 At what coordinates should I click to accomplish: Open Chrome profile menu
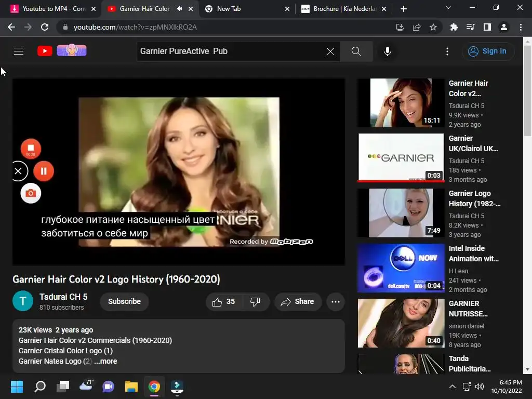click(x=504, y=27)
